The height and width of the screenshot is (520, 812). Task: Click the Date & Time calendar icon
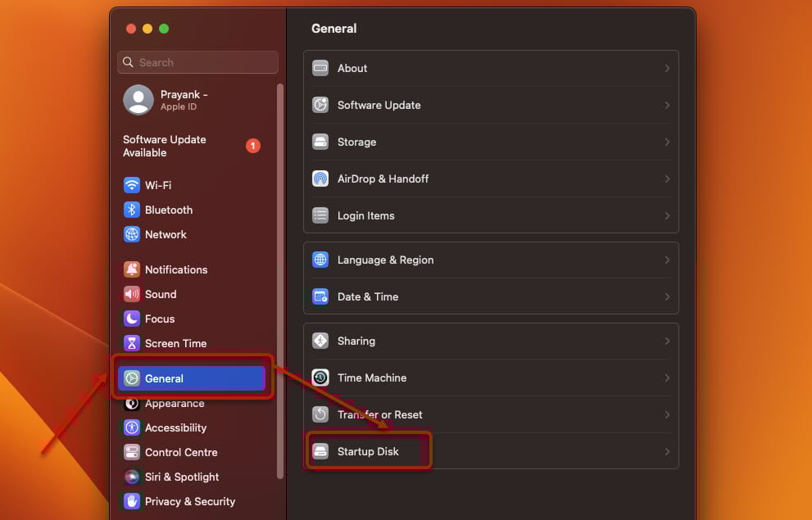[320, 296]
